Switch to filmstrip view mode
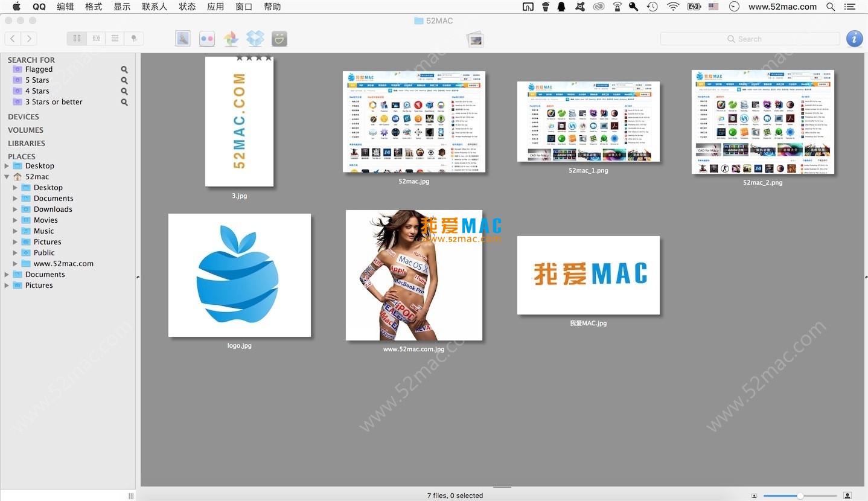The width and height of the screenshot is (868, 501). coord(95,39)
